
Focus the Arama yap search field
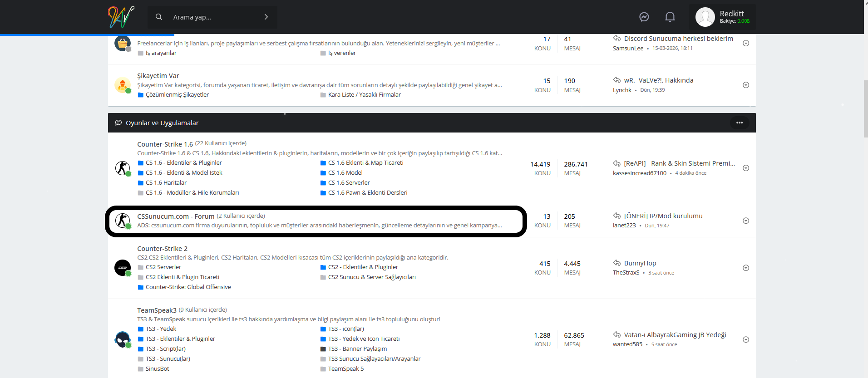click(x=213, y=17)
